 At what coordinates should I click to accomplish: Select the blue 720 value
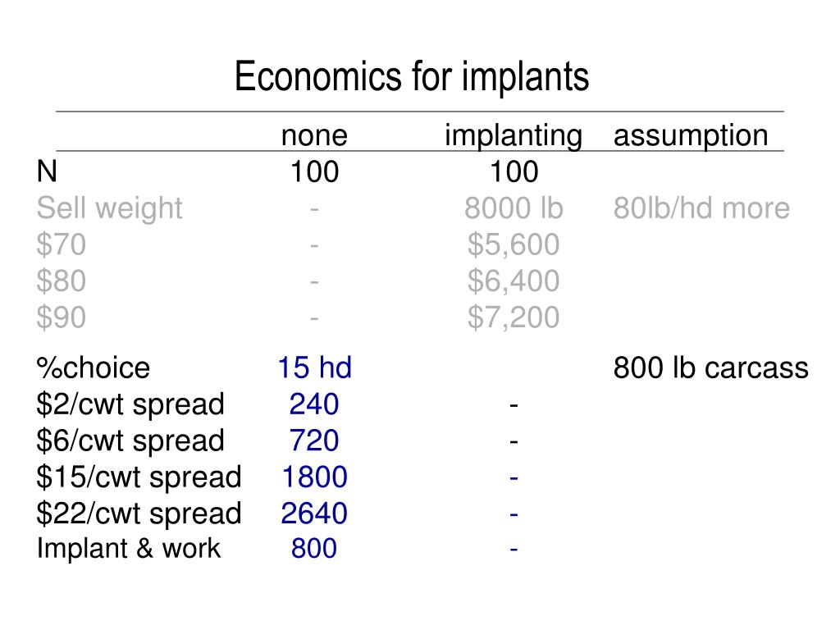click(314, 441)
